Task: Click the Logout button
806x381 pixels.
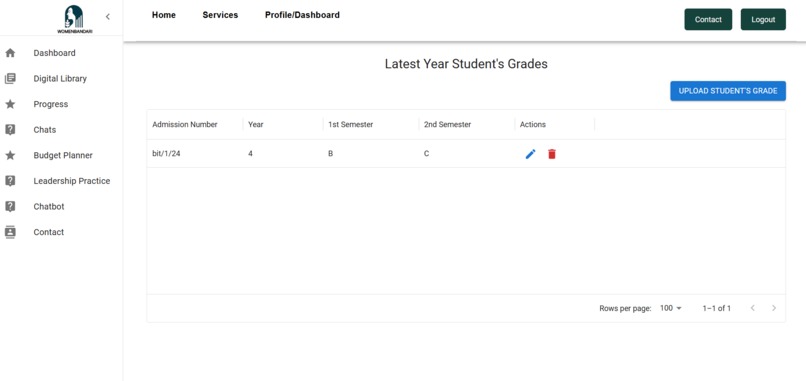Action: (763, 20)
